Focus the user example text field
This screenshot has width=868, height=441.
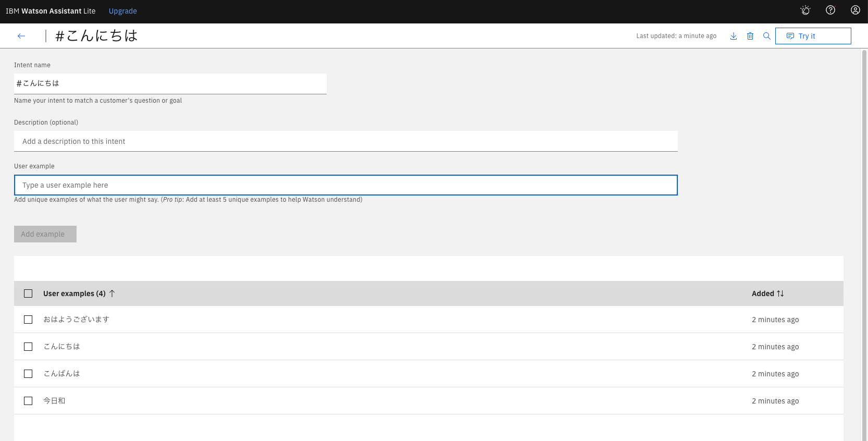346,185
